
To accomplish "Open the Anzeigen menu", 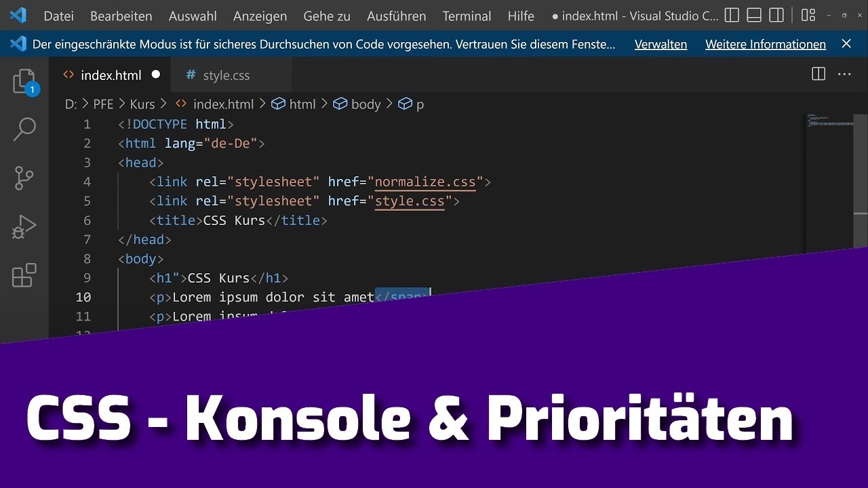I will point(260,16).
